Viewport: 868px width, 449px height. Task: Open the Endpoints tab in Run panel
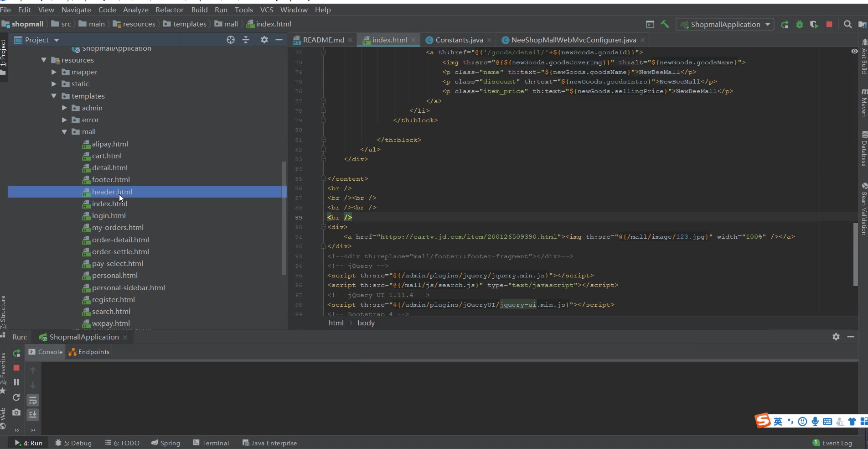coord(89,352)
